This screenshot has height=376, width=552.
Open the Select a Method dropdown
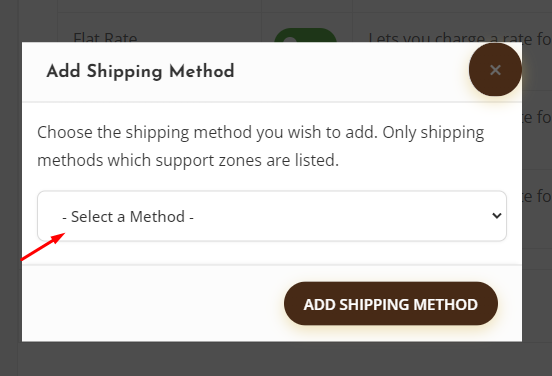pyautogui.click(x=272, y=216)
